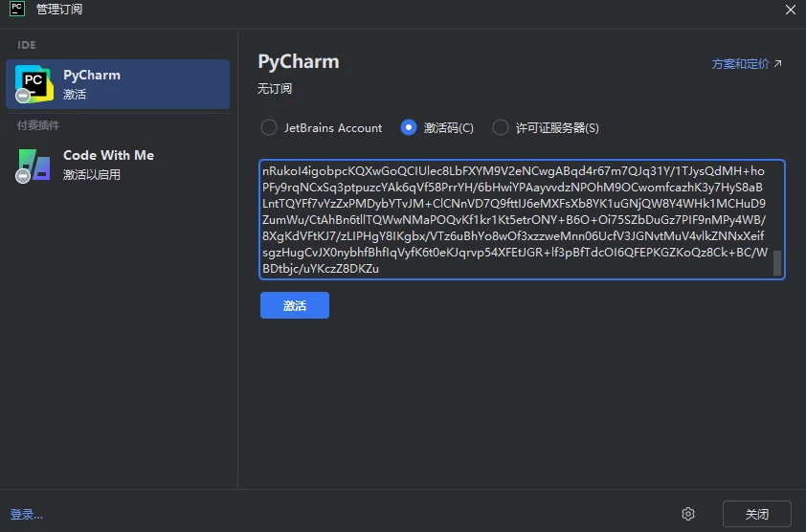Click the 管理订阅 window title
Screen dimensions: 806x532
point(59,10)
